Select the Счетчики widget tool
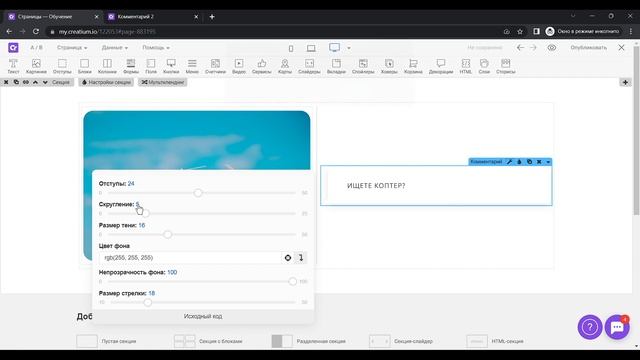640x360 pixels. (x=215, y=66)
